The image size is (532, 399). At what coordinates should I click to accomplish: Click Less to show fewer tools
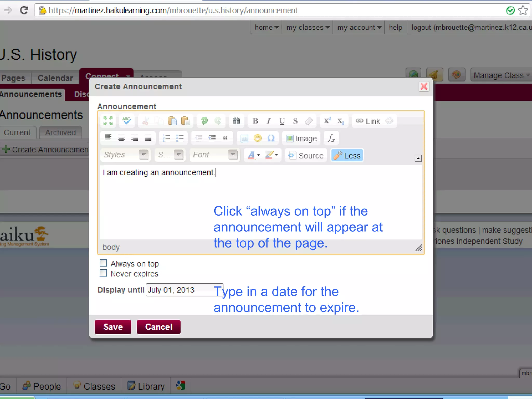coord(347,155)
